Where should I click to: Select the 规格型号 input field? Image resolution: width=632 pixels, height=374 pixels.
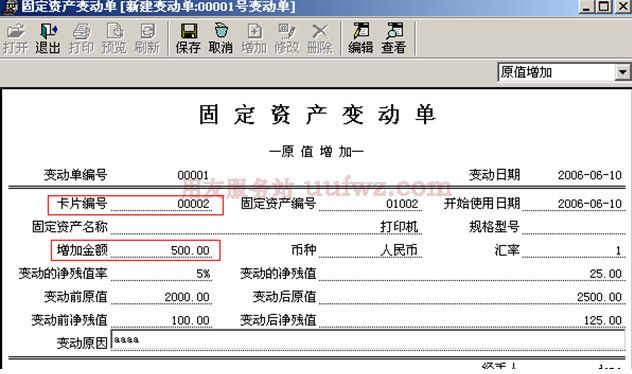click(x=574, y=227)
